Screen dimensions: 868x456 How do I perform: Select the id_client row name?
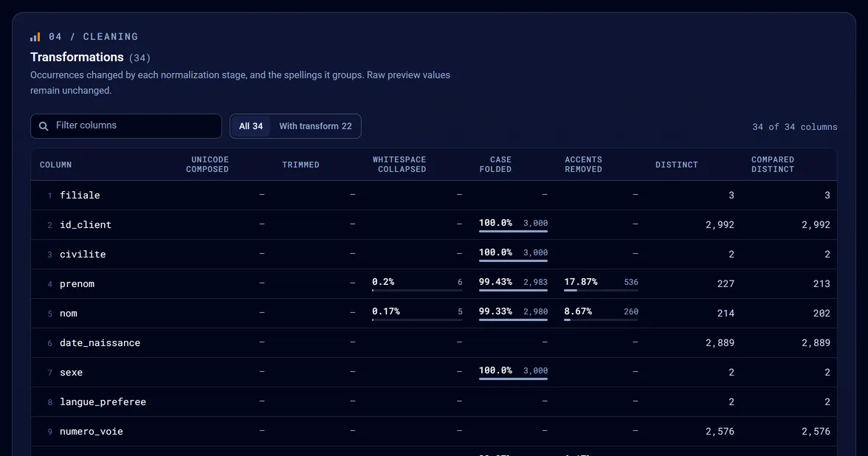[x=86, y=224]
